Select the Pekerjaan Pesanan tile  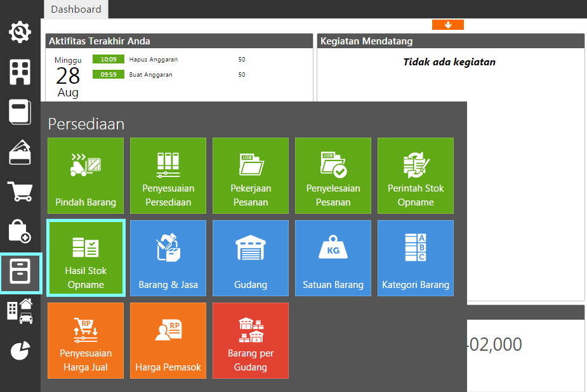coord(251,176)
